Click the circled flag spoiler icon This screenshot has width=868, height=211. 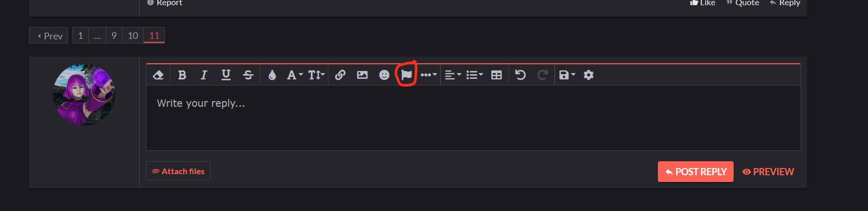tap(406, 75)
